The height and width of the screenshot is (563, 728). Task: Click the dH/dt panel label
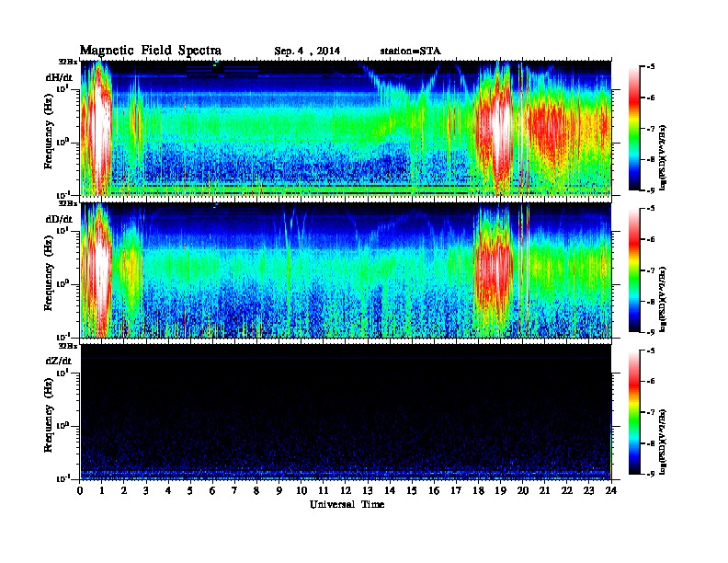click(59, 77)
